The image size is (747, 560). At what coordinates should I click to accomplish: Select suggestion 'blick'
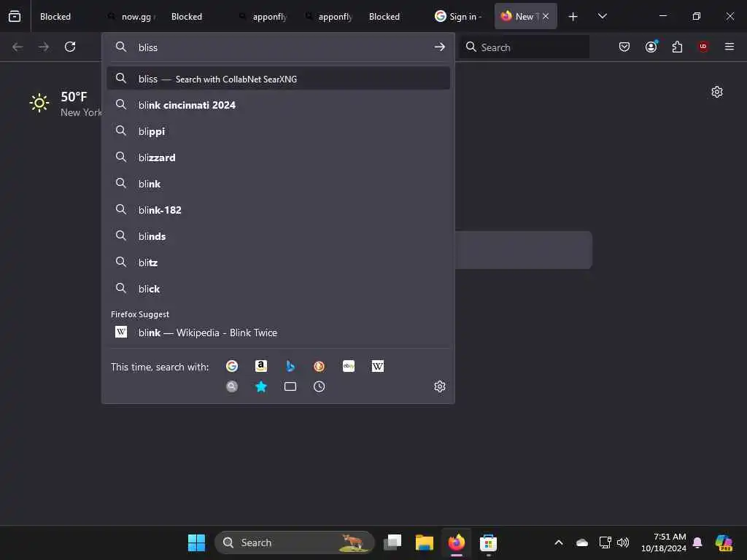[x=278, y=288]
